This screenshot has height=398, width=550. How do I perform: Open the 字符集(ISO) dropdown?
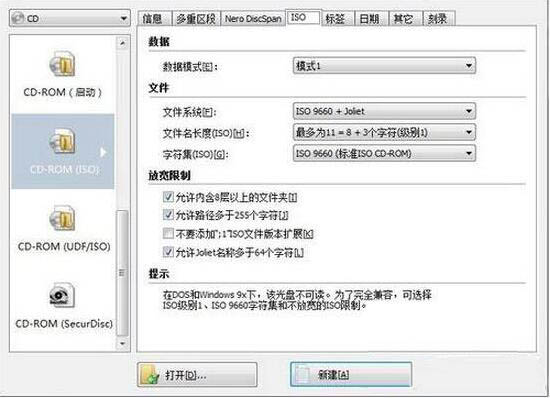click(384, 153)
